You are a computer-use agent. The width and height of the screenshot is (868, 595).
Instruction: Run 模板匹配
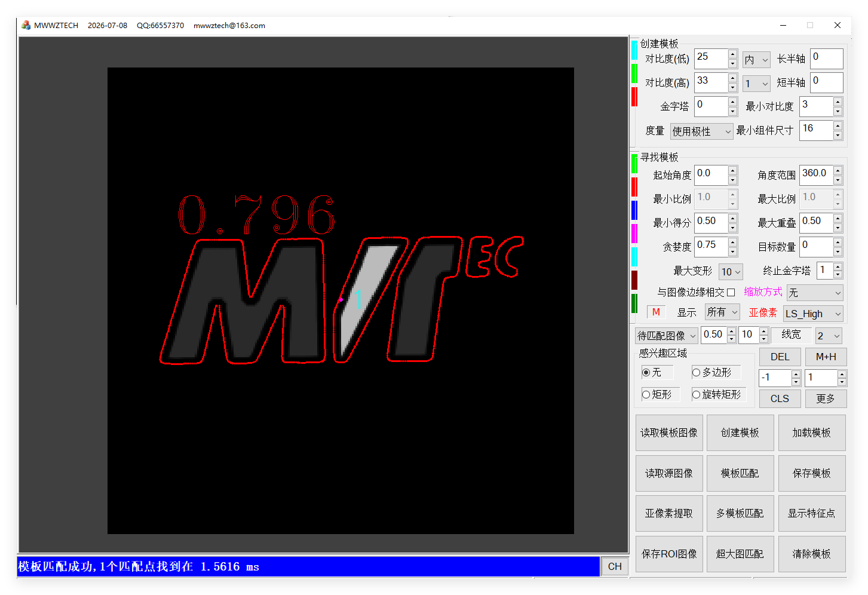coord(740,473)
